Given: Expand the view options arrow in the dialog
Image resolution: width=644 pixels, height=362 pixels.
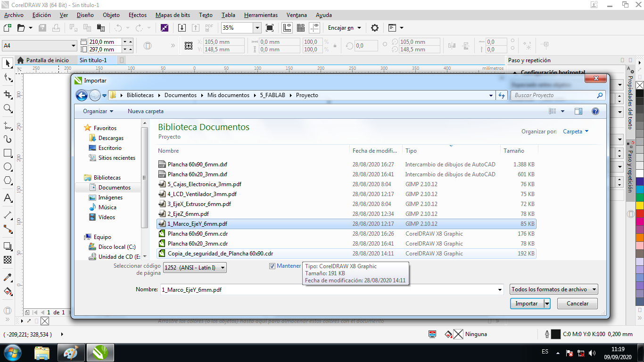Looking at the screenshot, I should pyautogui.click(x=563, y=111).
